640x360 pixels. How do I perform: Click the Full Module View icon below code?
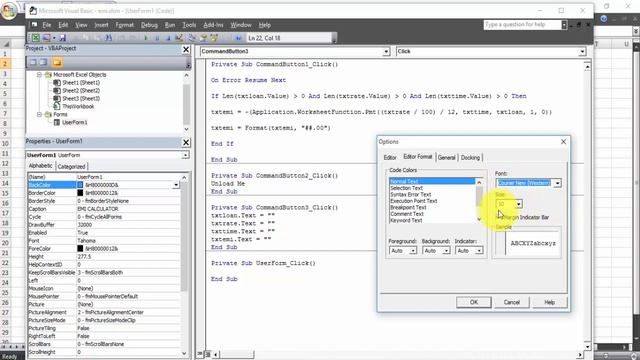(207, 354)
